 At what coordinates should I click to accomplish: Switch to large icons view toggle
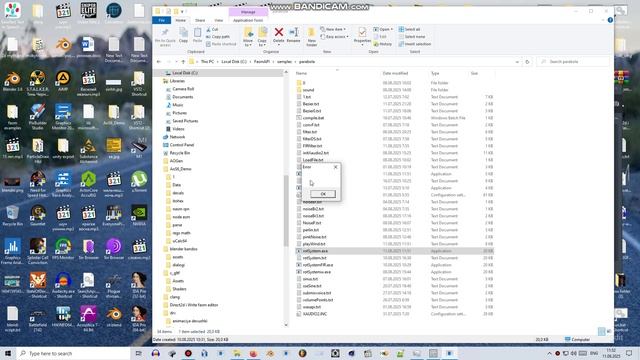(x=609, y=331)
